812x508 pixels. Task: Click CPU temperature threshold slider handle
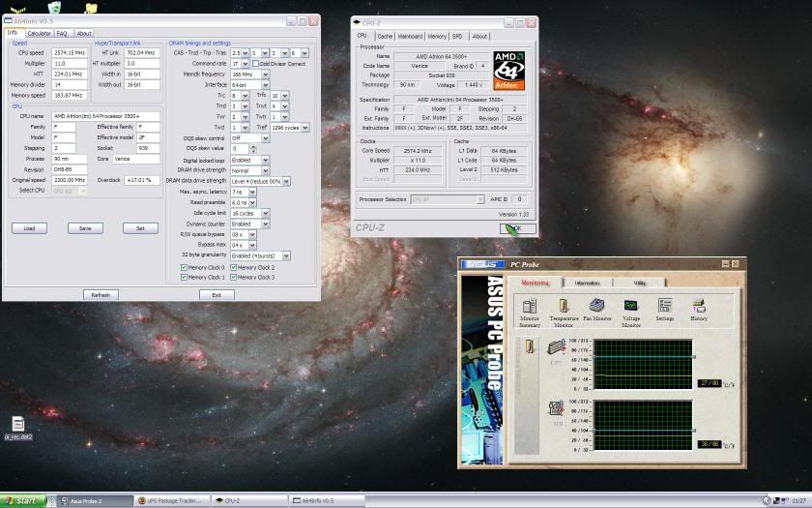click(694, 357)
